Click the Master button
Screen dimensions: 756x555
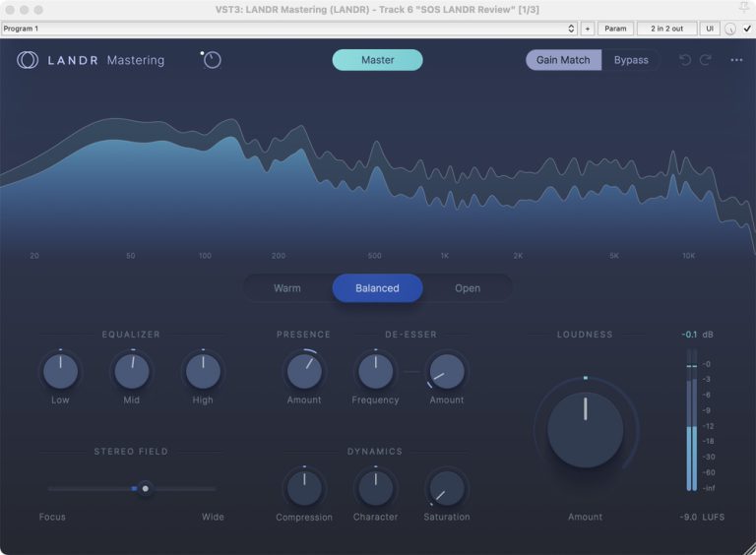(378, 60)
